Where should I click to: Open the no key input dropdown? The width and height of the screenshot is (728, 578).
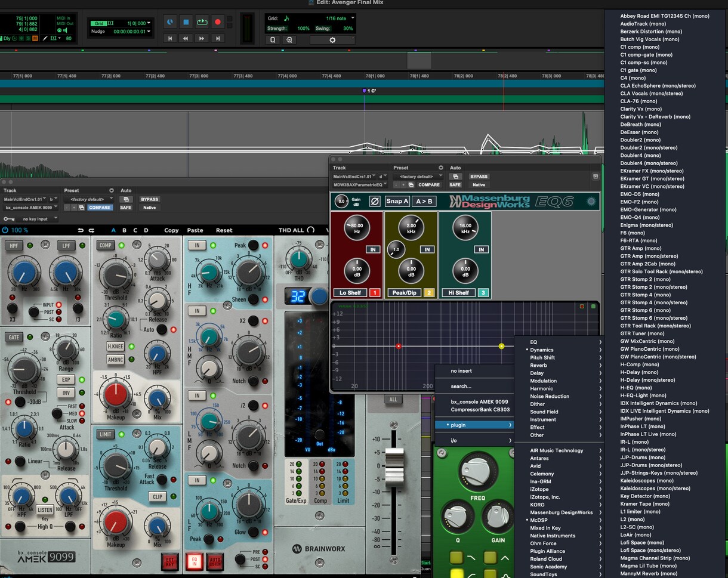pyautogui.click(x=38, y=219)
